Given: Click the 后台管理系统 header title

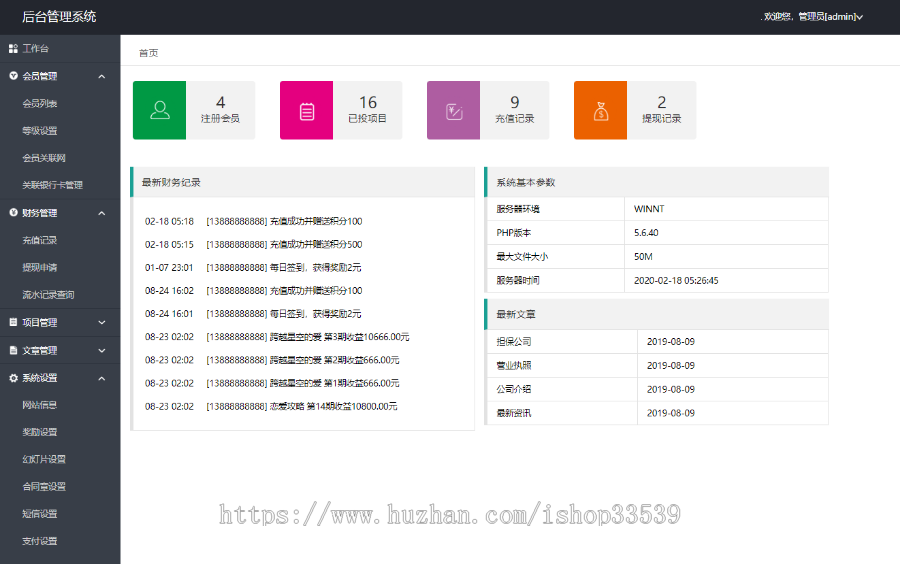Looking at the screenshot, I should [59, 17].
